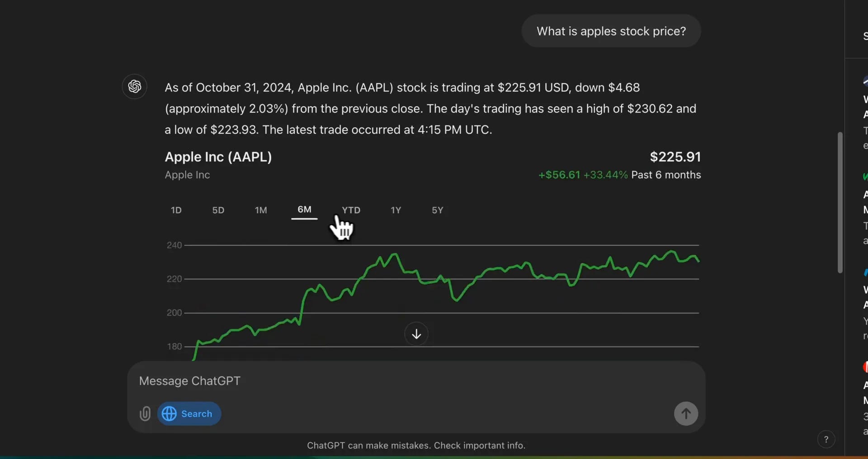The image size is (868, 459).
Task: Switch to the YTD chart view
Action: 351,210
